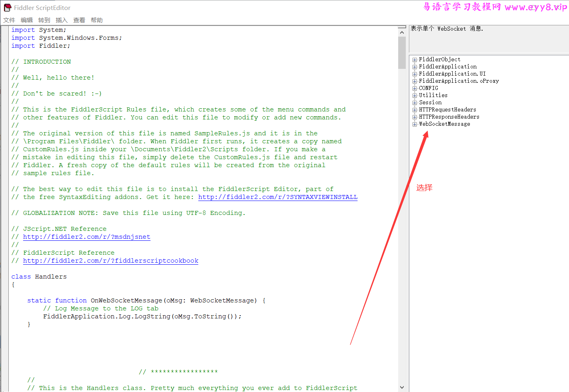The image size is (569, 392).
Task: Click the 'import Fiddler;' code line
Action: coord(41,46)
